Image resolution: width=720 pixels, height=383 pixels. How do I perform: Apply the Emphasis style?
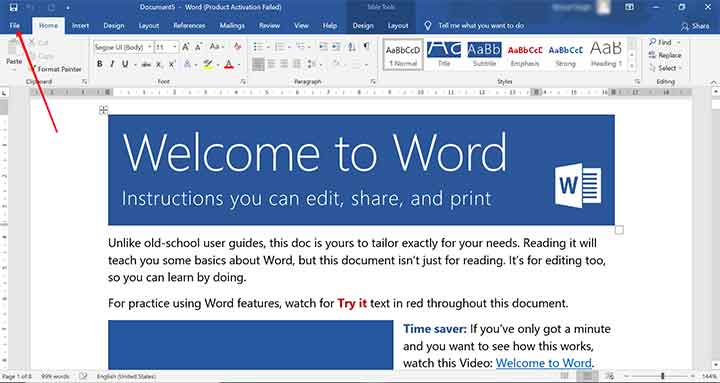[525, 54]
